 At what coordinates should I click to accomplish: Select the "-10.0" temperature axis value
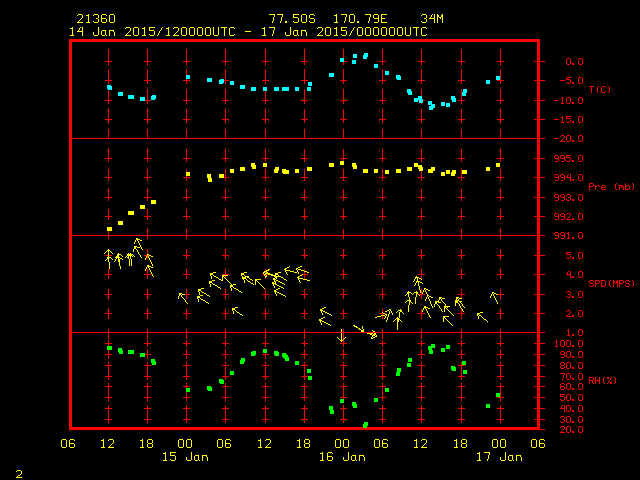(569, 100)
